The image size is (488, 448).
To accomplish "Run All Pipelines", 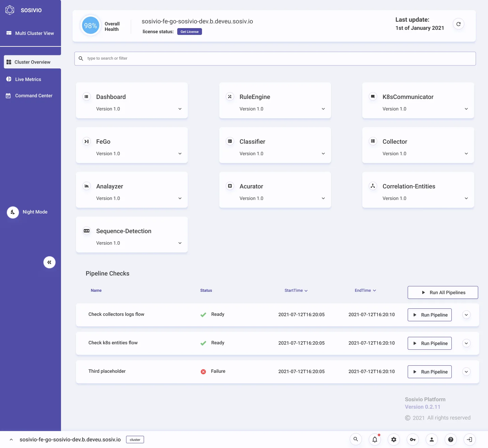I will [x=443, y=292].
